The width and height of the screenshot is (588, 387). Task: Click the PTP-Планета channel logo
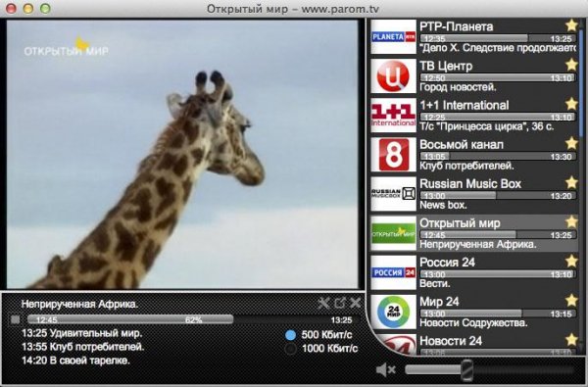(393, 36)
